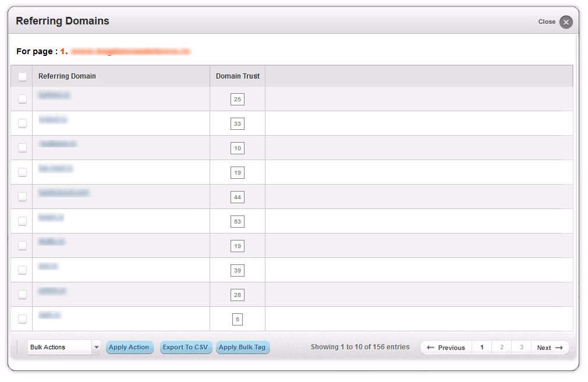Select the checkbox next to trust score 53 row
Image resolution: width=588 pixels, height=382 pixels.
(x=22, y=221)
